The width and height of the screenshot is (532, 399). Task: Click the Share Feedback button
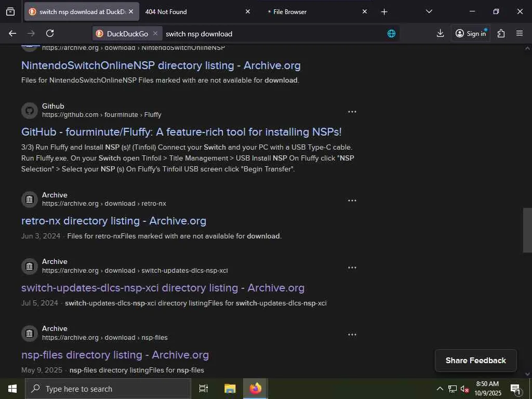click(x=476, y=361)
